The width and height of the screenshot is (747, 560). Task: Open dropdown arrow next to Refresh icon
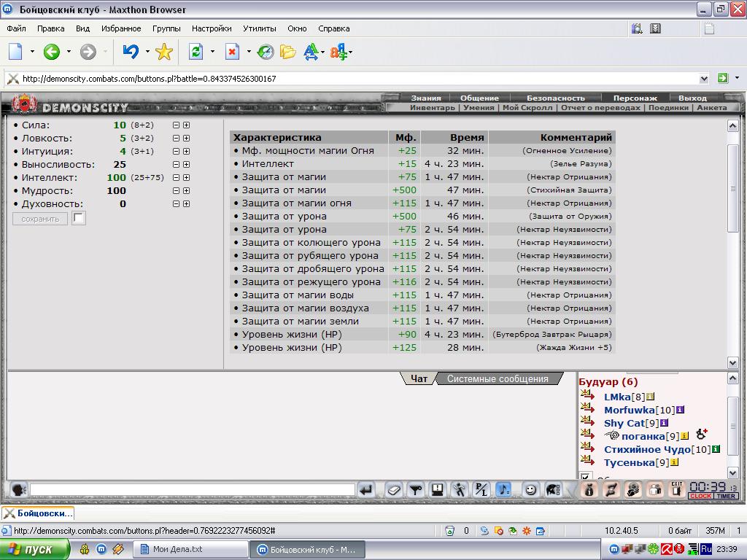[212, 52]
